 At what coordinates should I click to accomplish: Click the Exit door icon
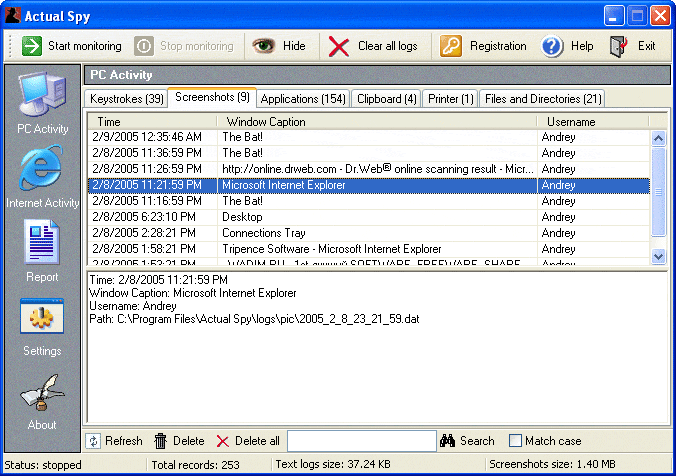(619, 46)
